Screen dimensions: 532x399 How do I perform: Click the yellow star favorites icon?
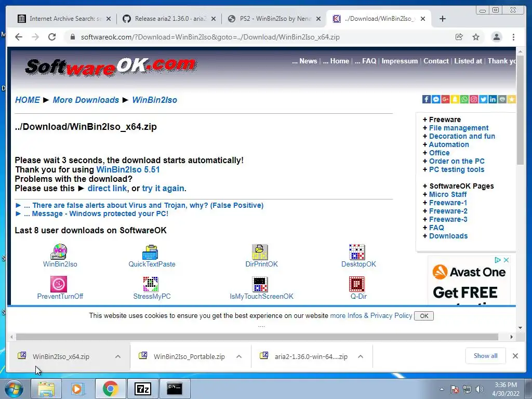(x=512, y=99)
